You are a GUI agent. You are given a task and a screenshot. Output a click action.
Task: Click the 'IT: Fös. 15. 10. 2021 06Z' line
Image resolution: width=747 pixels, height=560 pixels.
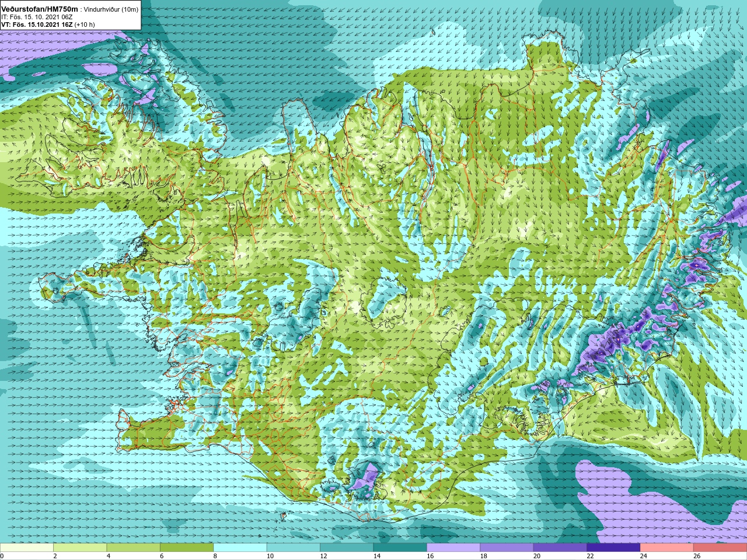37,17
